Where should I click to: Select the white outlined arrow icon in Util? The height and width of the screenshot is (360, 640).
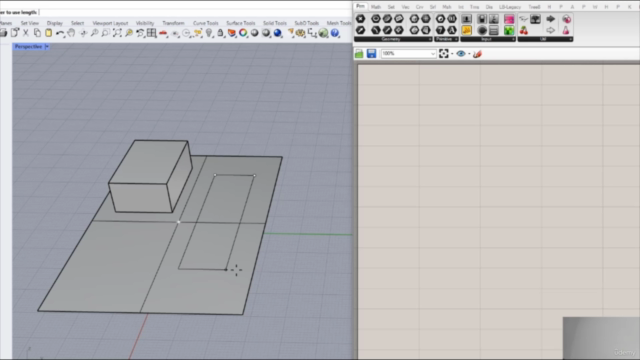click(x=551, y=30)
